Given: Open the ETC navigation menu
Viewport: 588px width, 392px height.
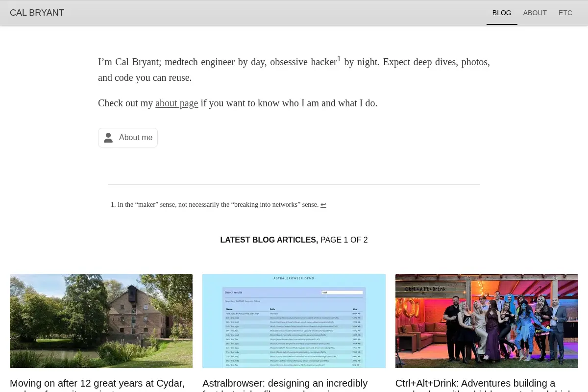Looking at the screenshot, I should coord(565,13).
